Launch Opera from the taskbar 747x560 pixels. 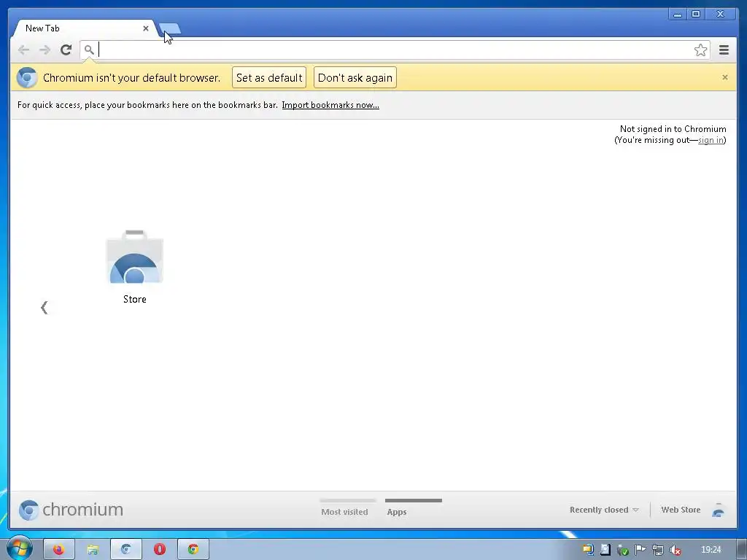pyautogui.click(x=160, y=550)
